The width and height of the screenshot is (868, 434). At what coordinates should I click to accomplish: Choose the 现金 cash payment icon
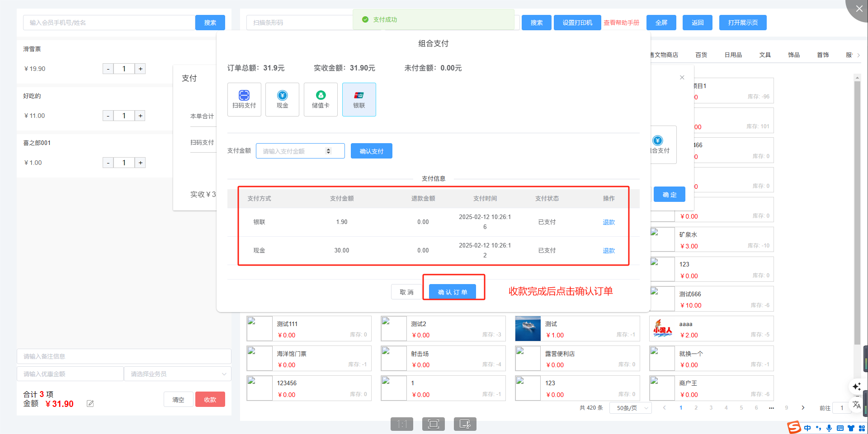[282, 99]
